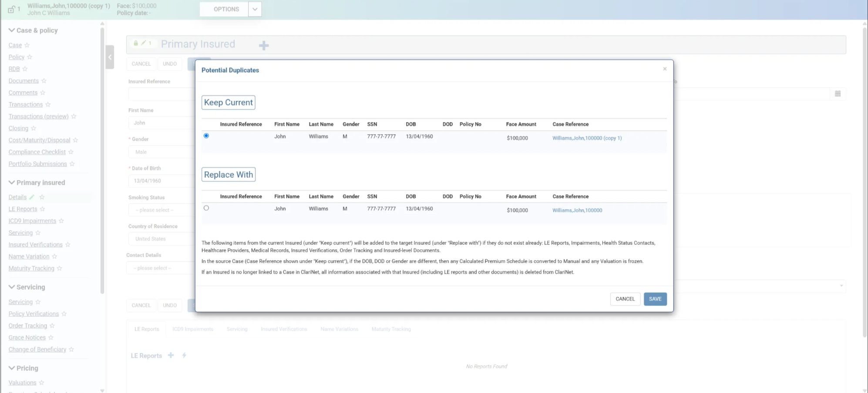Click the lightning bolt icon by LE Reports
Image resolution: width=868 pixels, height=393 pixels.
pos(184,356)
